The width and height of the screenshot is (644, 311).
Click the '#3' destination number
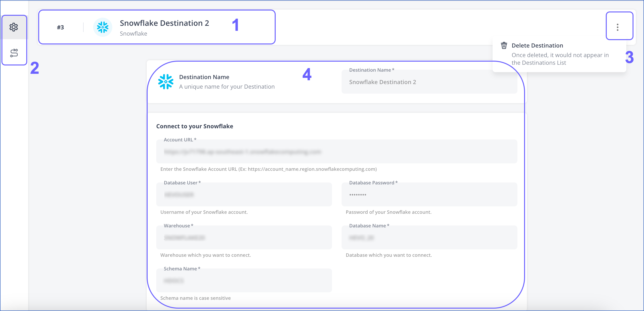click(x=60, y=27)
